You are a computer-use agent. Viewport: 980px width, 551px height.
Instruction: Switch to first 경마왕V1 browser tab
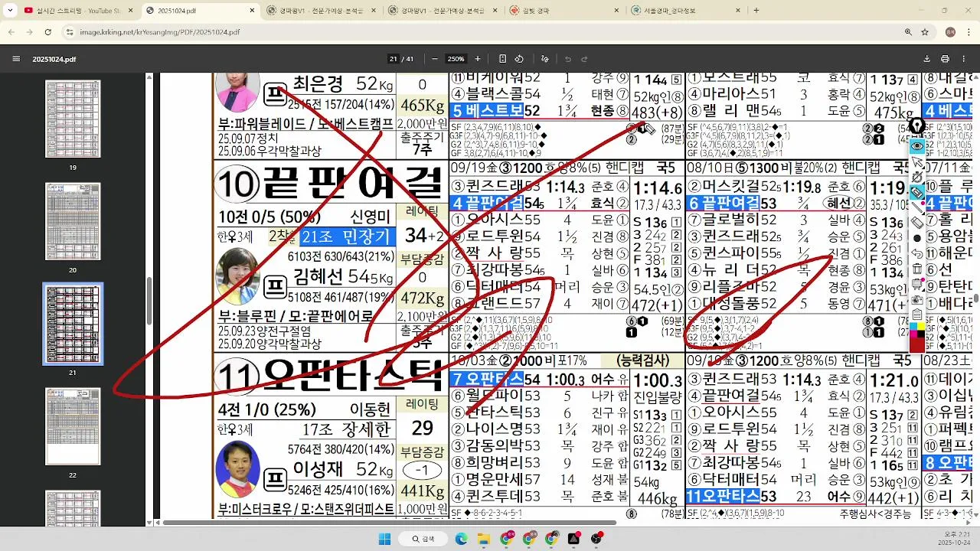point(322,11)
